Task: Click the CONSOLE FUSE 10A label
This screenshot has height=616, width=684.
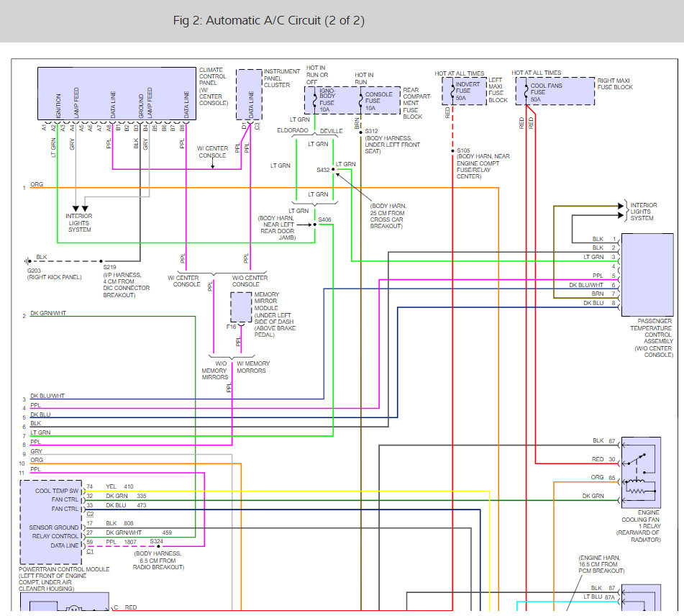Action: pyautogui.click(x=378, y=101)
